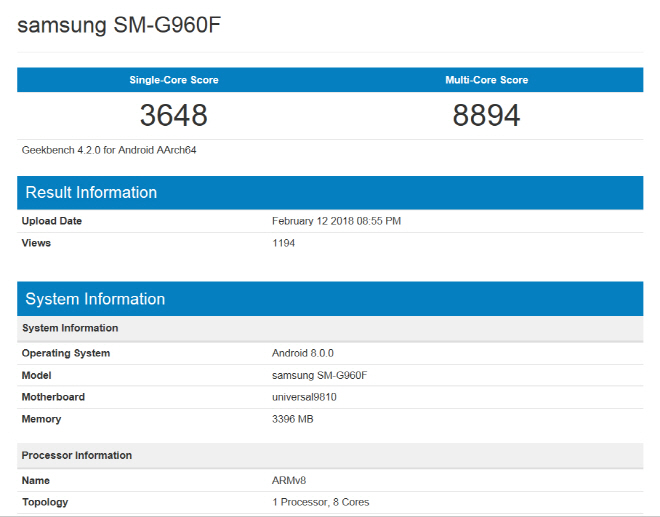Select the Memory label
The width and height of the screenshot is (660, 517).
point(41,419)
